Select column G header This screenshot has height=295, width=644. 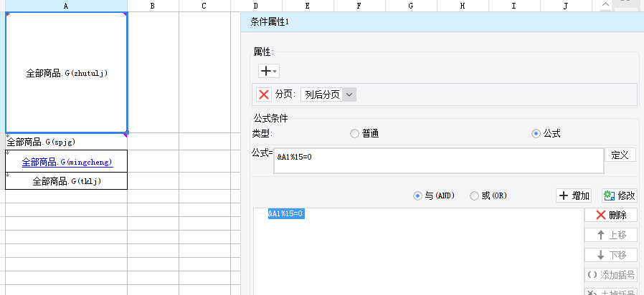point(411,6)
